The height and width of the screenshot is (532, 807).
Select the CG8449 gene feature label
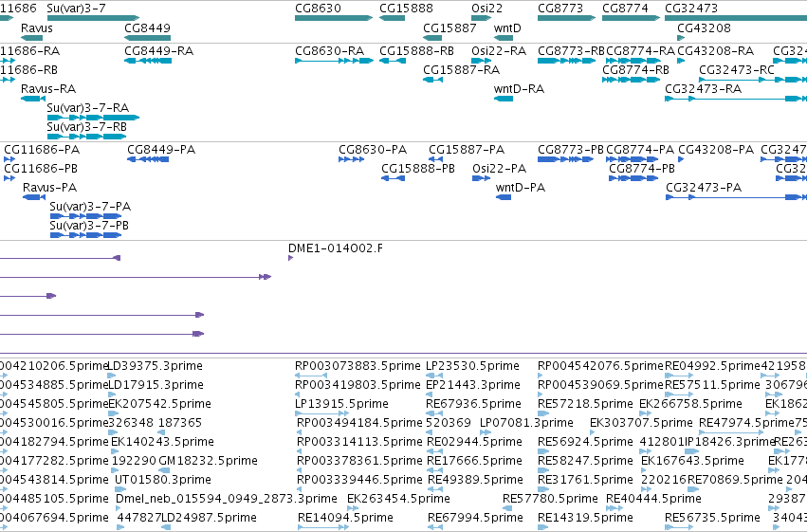[x=147, y=28]
